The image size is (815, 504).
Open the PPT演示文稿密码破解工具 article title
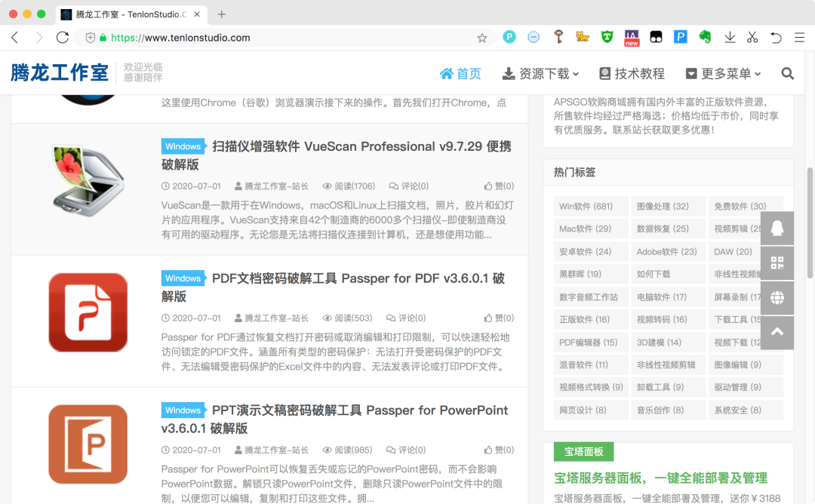click(x=361, y=410)
